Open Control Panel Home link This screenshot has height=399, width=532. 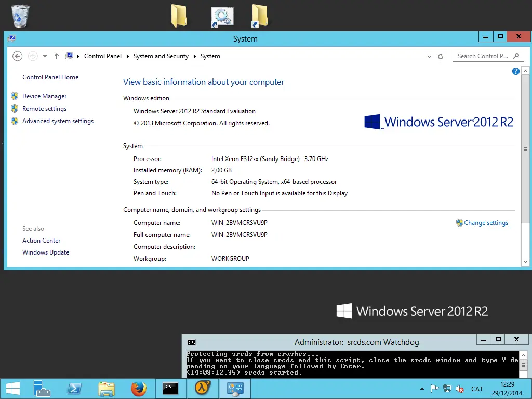coord(50,77)
